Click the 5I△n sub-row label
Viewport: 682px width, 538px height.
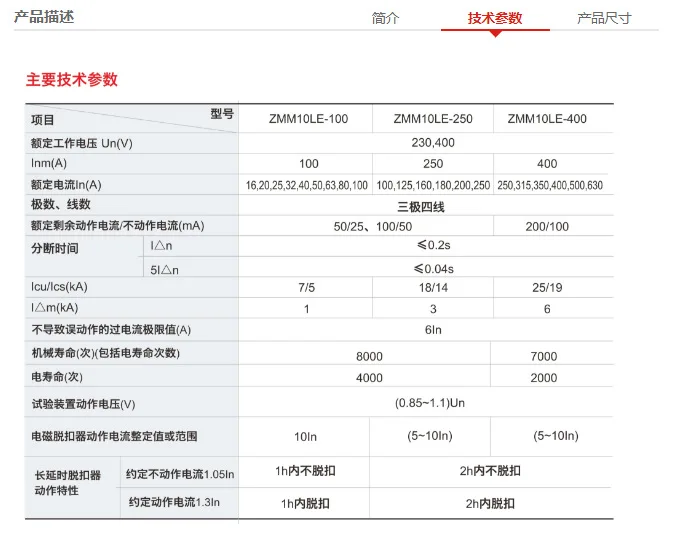tap(164, 270)
